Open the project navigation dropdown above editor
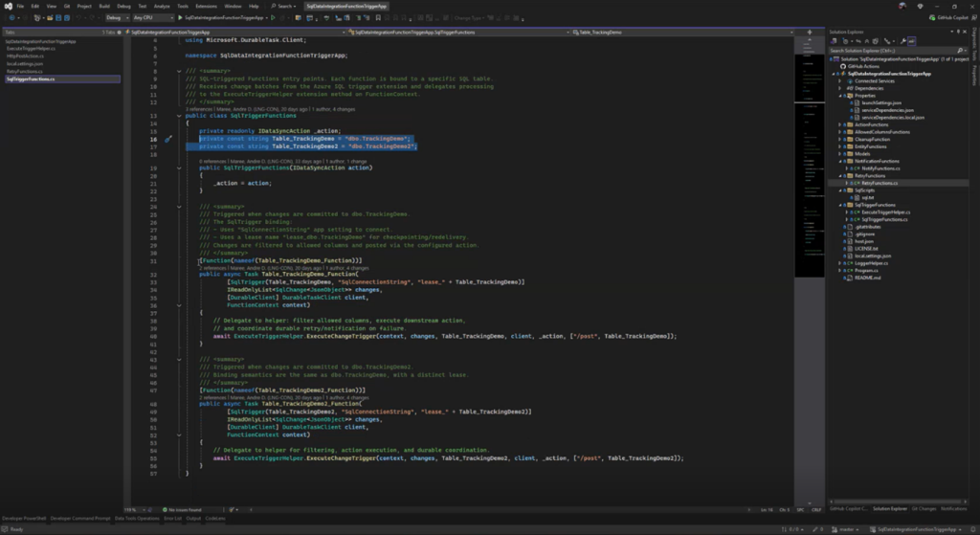 (235, 32)
